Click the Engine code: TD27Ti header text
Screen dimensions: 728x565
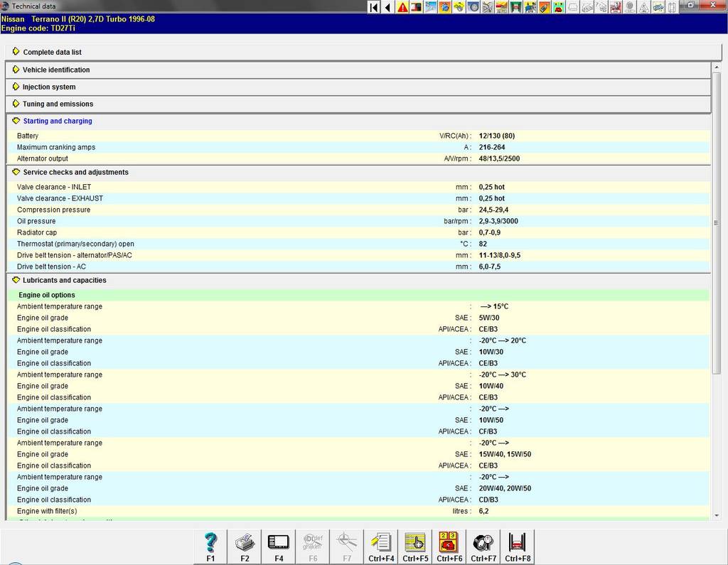tap(38, 28)
